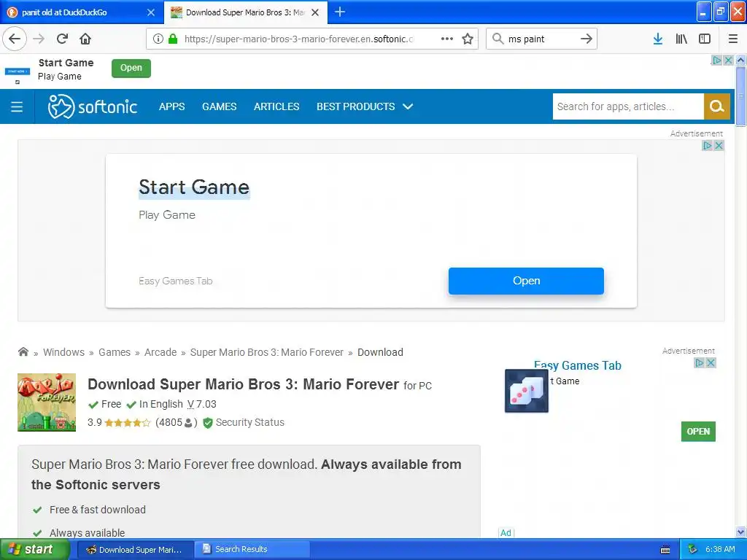This screenshot has height=560, width=747.
Task: Open a new tab with plus button
Action: coord(340,12)
